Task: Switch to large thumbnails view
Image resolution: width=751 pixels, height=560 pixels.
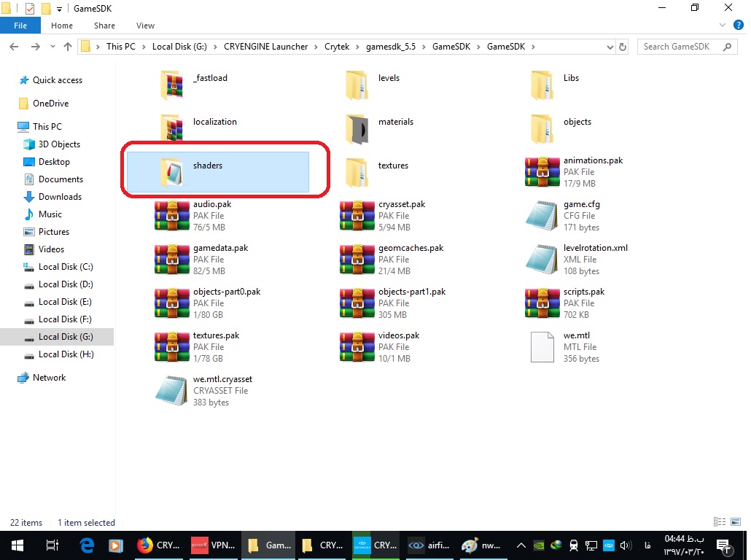Action: (x=736, y=521)
